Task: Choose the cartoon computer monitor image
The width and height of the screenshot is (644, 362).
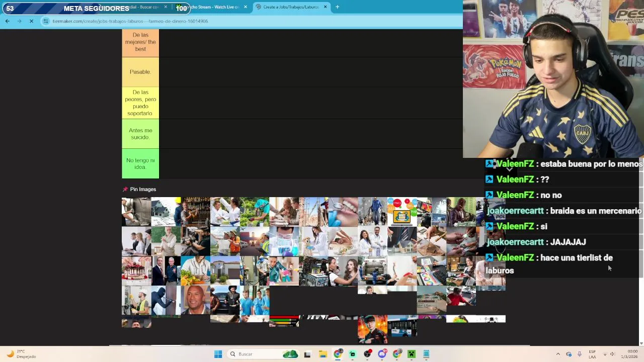Action: click(402, 212)
